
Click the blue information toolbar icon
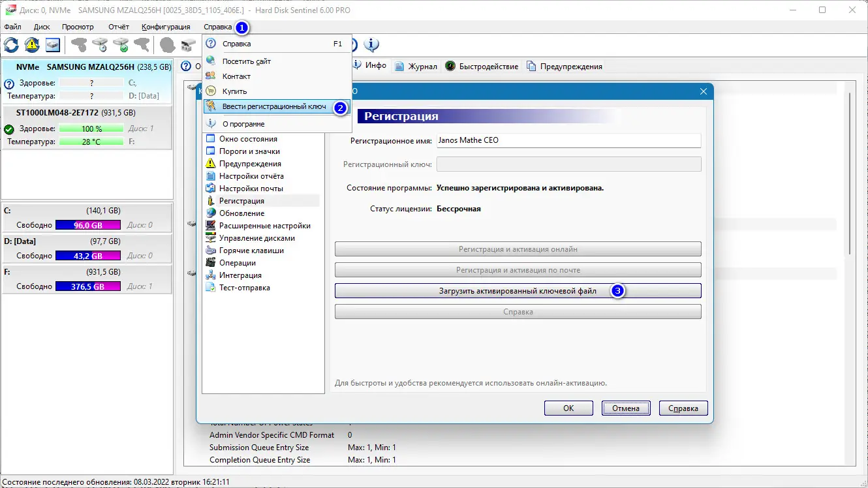click(x=372, y=45)
